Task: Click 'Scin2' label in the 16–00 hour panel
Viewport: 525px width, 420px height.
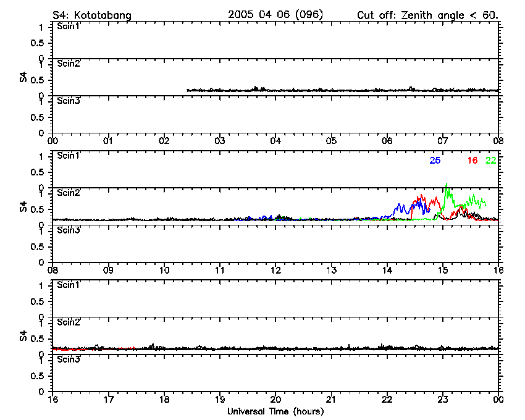Action: coord(69,322)
